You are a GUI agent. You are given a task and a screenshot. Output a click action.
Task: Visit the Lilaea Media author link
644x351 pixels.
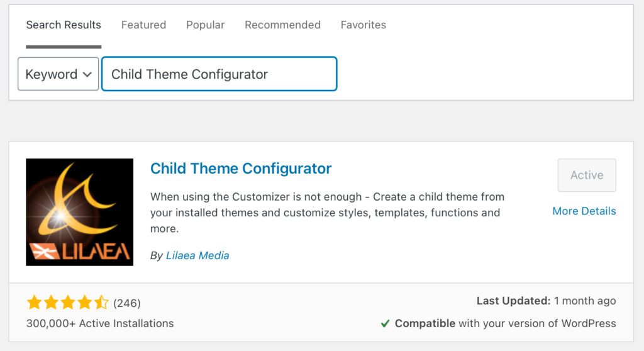coord(197,255)
